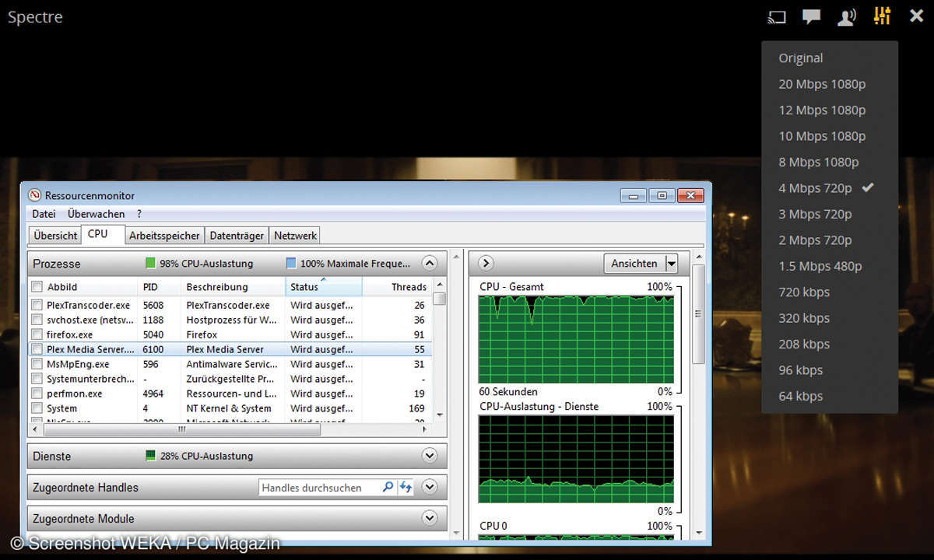Collapse the Prozesse section
Screen dimensions: 934x560
point(429,263)
